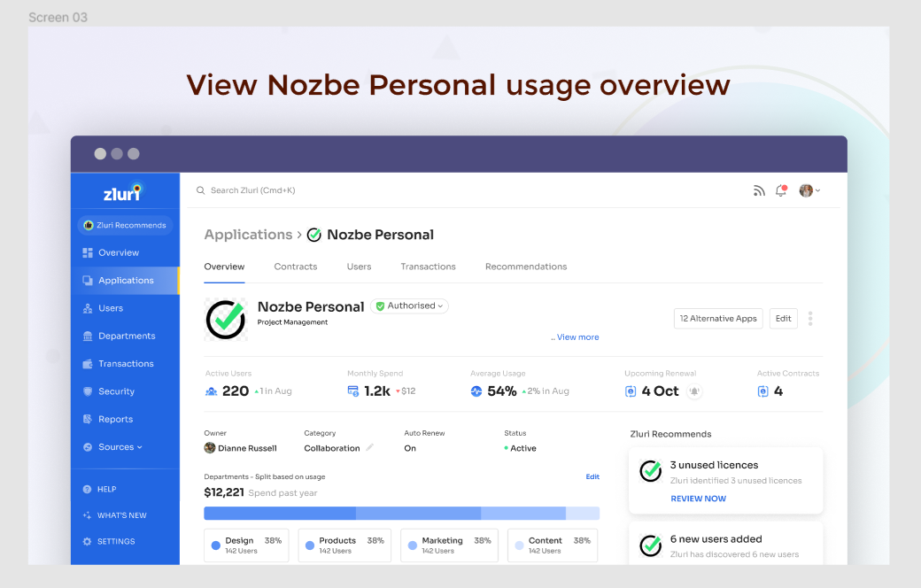This screenshot has width=921, height=588.
Task: Click the Transactions wallet icon in sidebar
Action: tap(88, 364)
